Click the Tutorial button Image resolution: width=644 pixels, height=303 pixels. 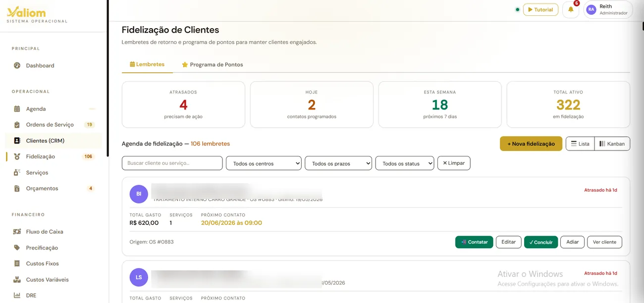pos(540,9)
